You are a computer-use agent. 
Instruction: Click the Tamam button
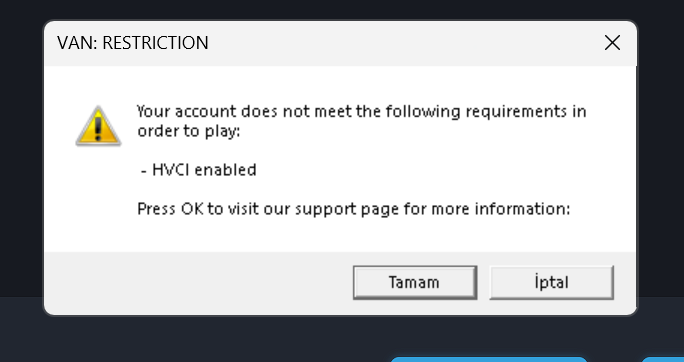[x=415, y=283]
